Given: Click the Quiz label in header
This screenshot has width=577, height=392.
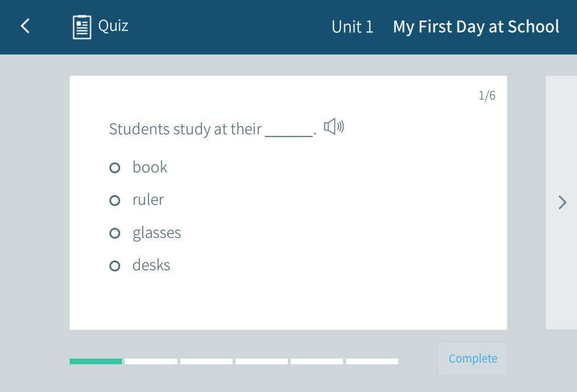Looking at the screenshot, I should 113,26.
